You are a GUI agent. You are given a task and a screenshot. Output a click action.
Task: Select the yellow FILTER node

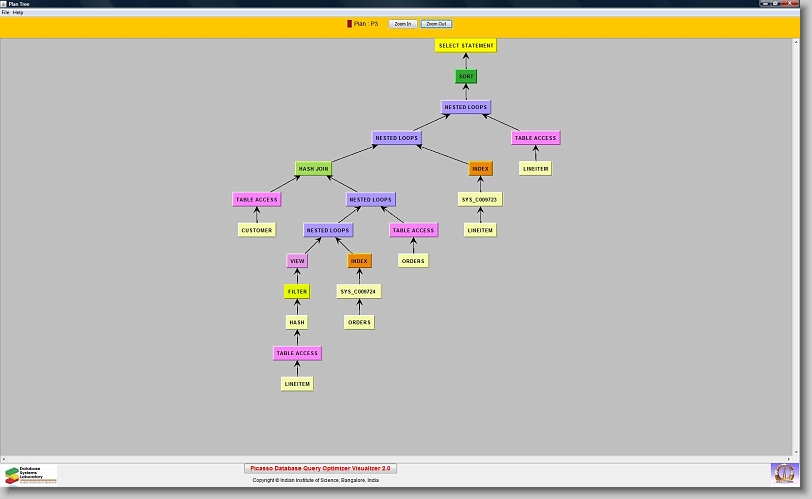pyautogui.click(x=297, y=292)
